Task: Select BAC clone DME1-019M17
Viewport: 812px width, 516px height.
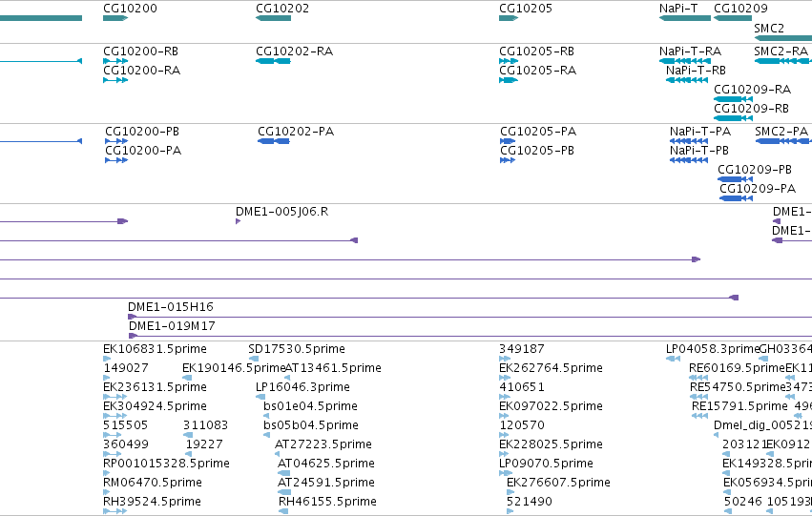Action: 470,336
